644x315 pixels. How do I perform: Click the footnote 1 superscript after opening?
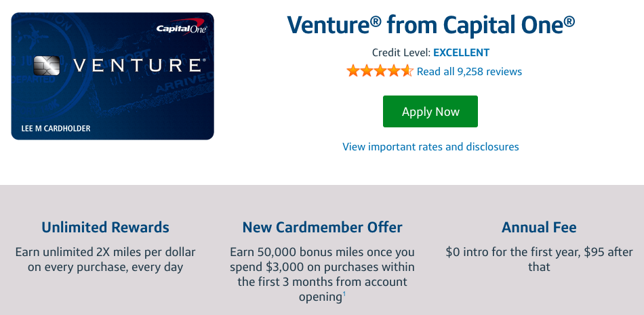[x=344, y=293]
